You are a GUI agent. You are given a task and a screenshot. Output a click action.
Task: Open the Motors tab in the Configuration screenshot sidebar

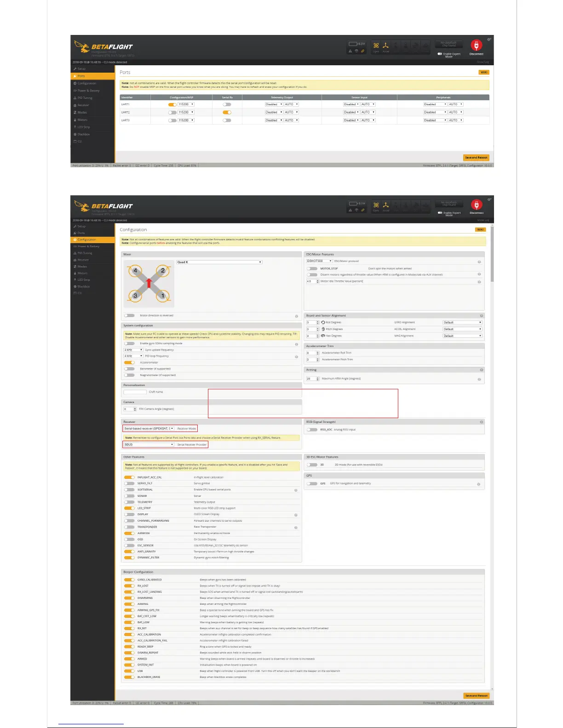[92, 273]
